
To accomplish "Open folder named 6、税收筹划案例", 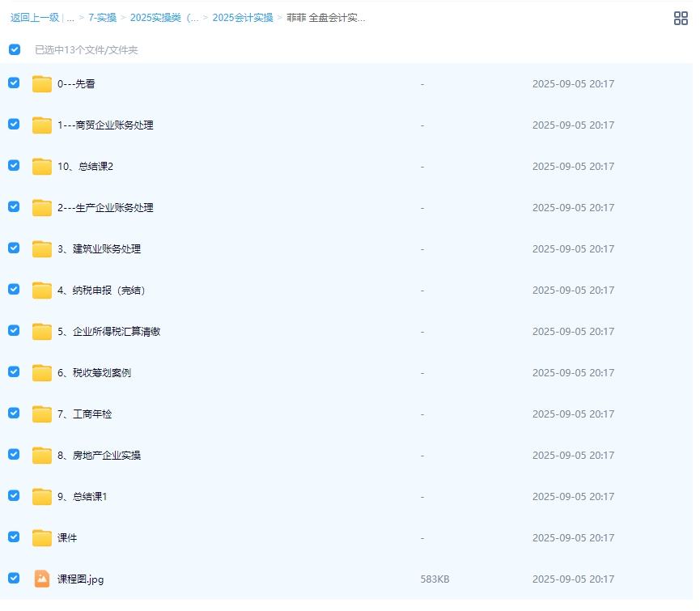I will coord(94,373).
